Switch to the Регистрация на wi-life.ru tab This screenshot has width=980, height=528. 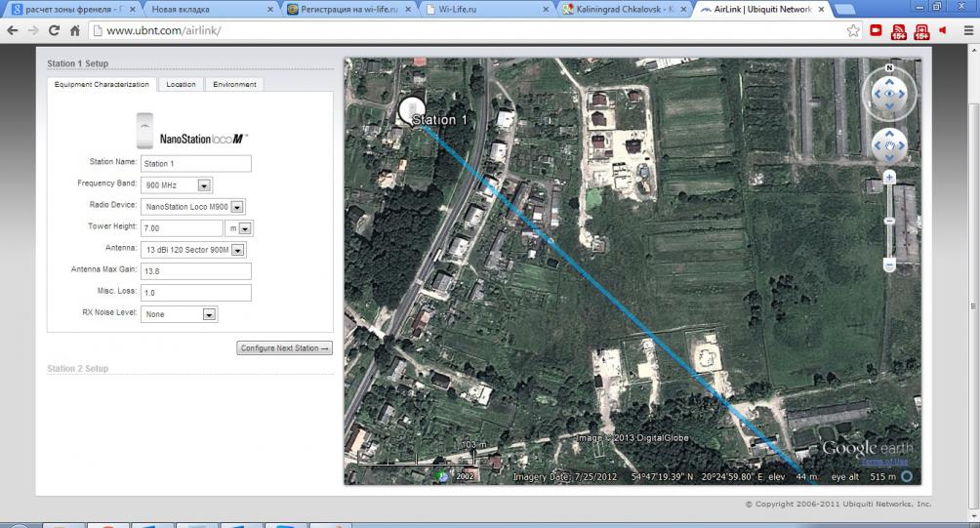click(x=348, y=10)
